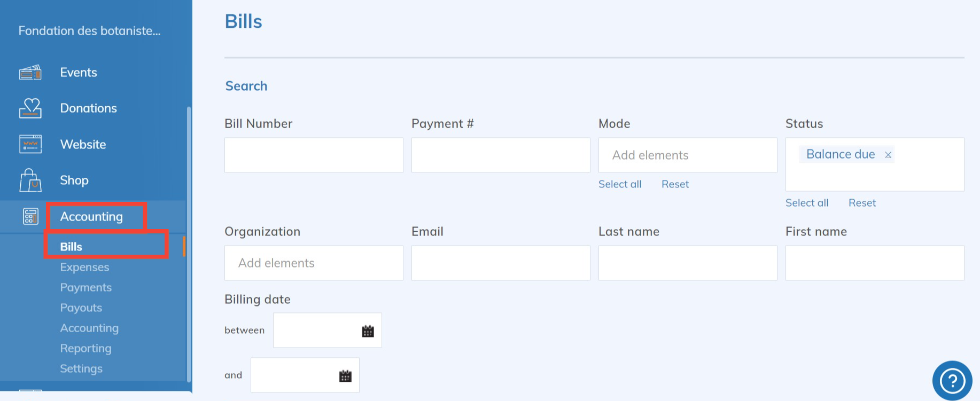Viewport: 980px width, 401px height.
Task: Click the Accounting calculator icon
Action: pyautogui.click(x=30, y=216)
